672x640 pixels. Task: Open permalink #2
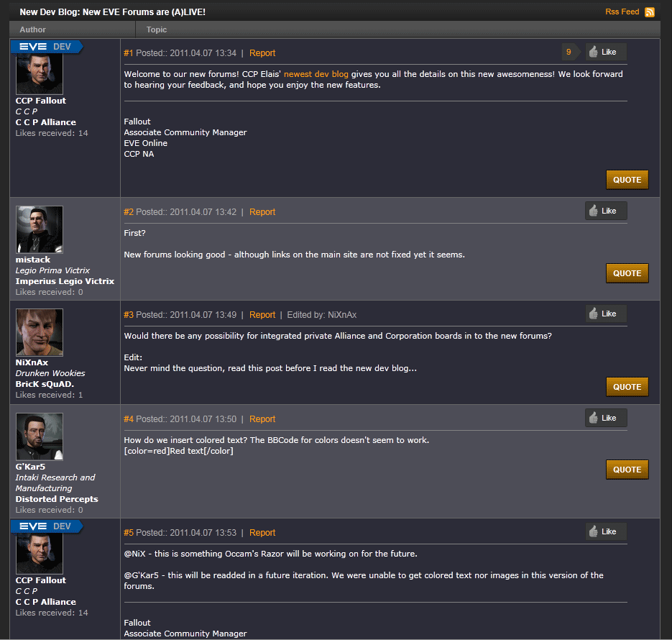coord(129,212)
